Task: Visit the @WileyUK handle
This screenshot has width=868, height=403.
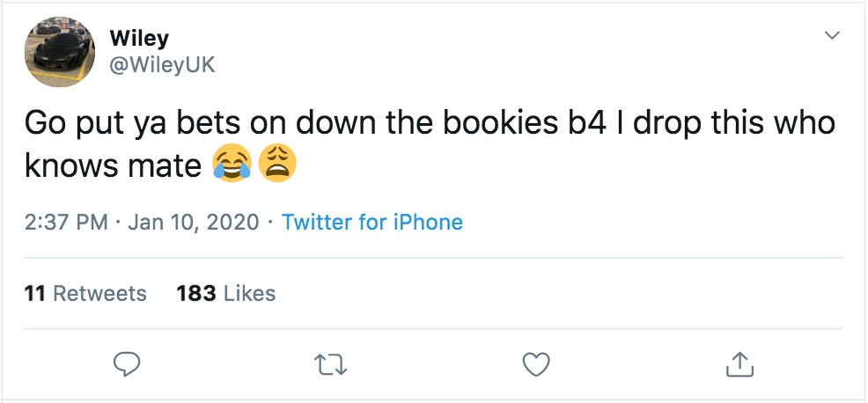Action: coord(161,64)
